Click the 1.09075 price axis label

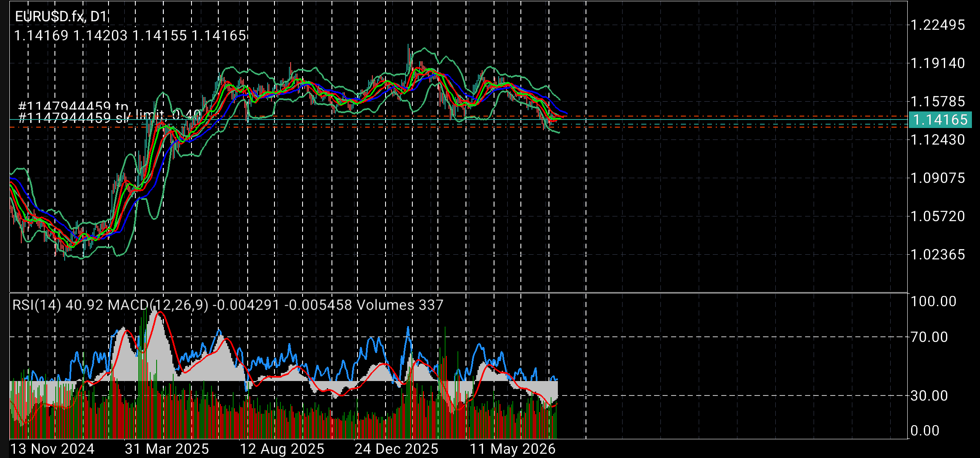tap(938, 178)
